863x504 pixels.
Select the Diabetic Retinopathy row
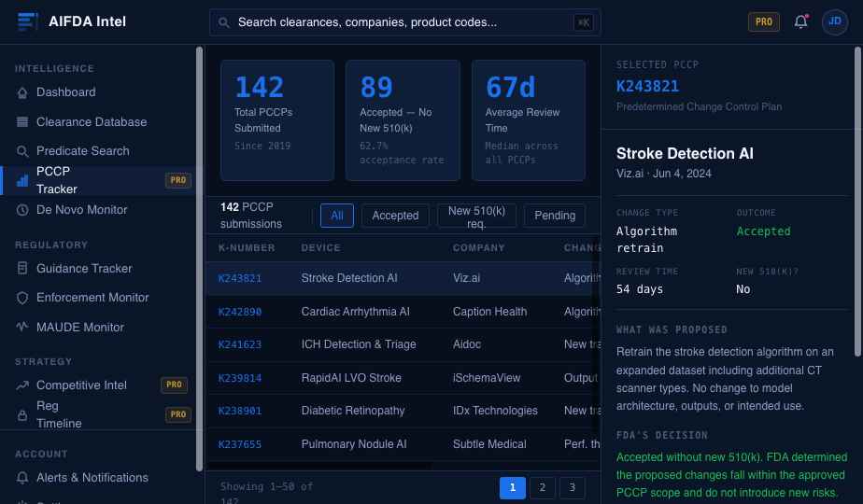(x=403, y=411)
